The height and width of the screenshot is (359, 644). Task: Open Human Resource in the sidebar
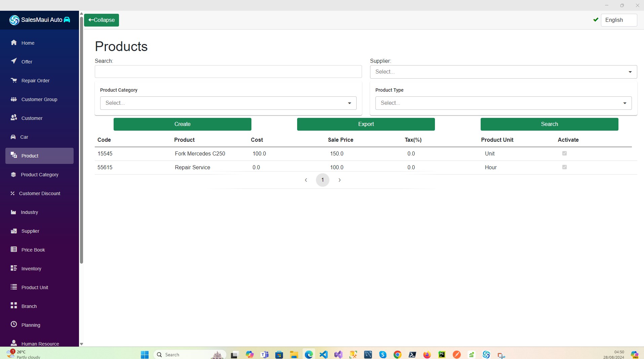point(39,343)
